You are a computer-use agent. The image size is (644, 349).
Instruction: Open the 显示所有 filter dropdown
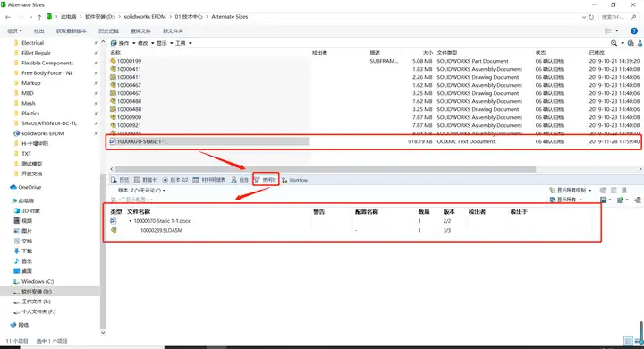pos(566,200)
